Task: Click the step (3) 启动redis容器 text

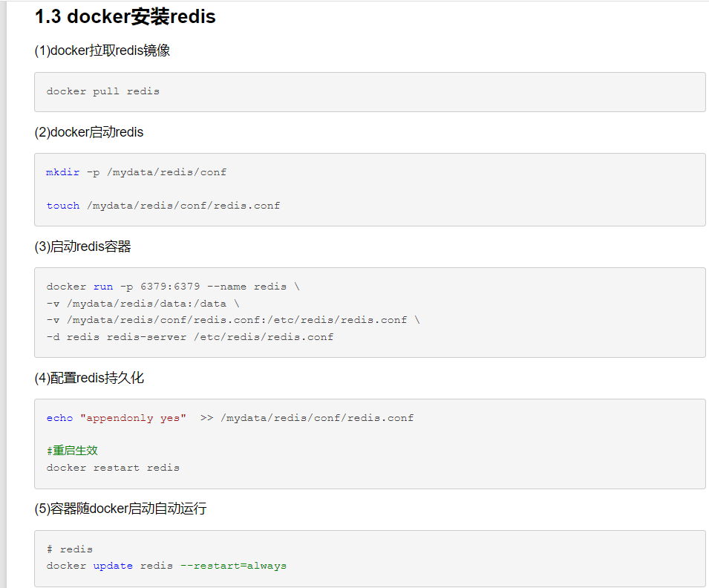Action: coord(83,246)
